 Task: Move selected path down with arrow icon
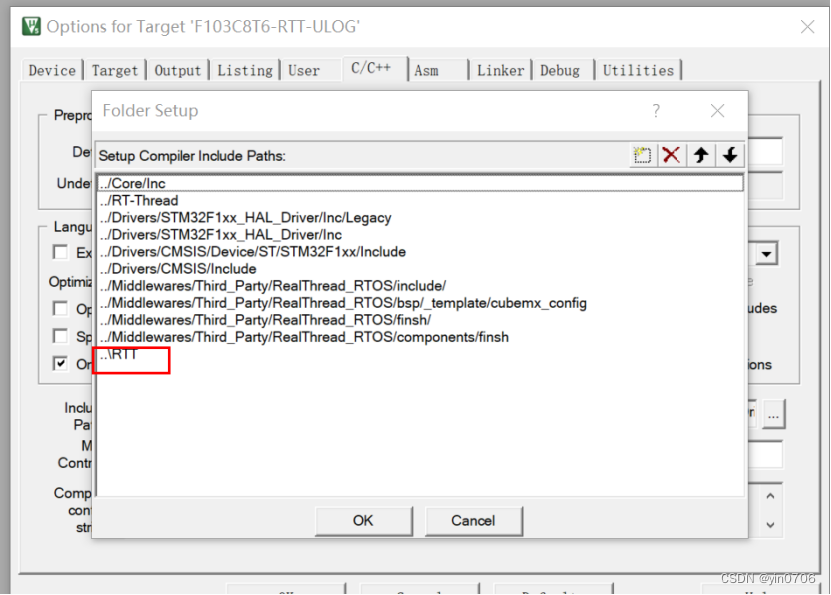click(730, 155)
